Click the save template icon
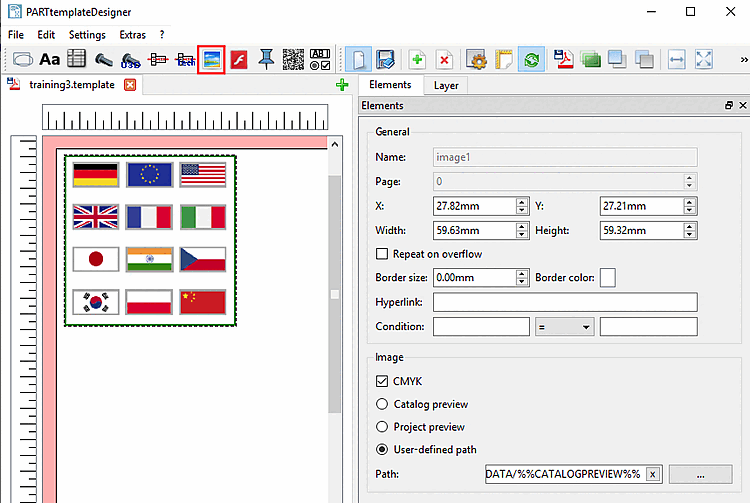Image resolution: width=750 pixels, height=503 pixels. [385, 59]
